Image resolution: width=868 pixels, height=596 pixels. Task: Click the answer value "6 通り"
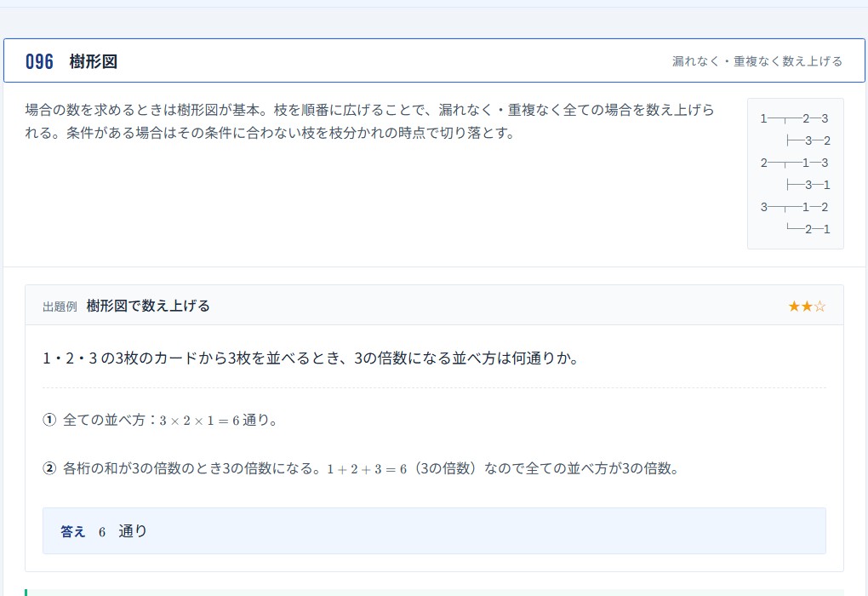point(123,531)
